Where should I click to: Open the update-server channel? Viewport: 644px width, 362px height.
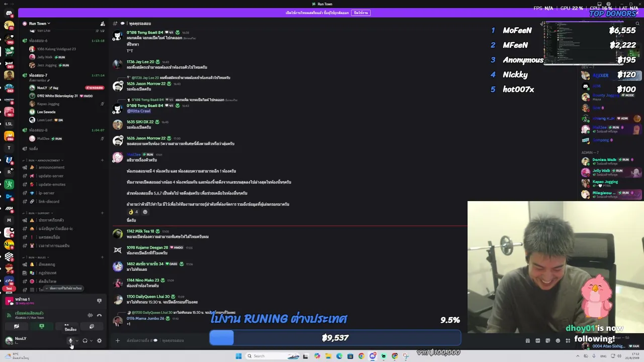pyautogui.click(x=51, y=176)
